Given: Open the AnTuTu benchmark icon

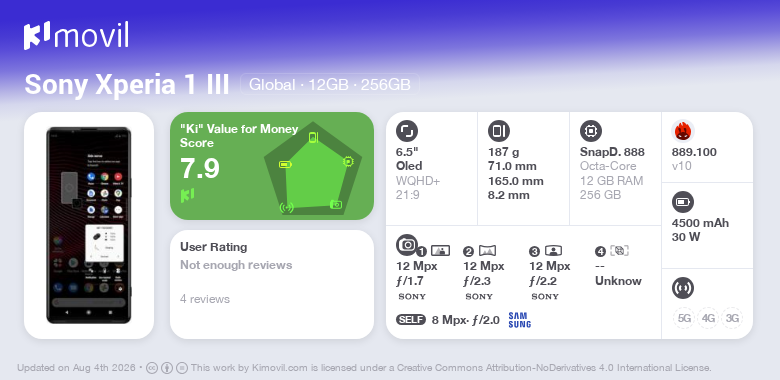Looking at the screenshot, I should click(x=683, y=131).
